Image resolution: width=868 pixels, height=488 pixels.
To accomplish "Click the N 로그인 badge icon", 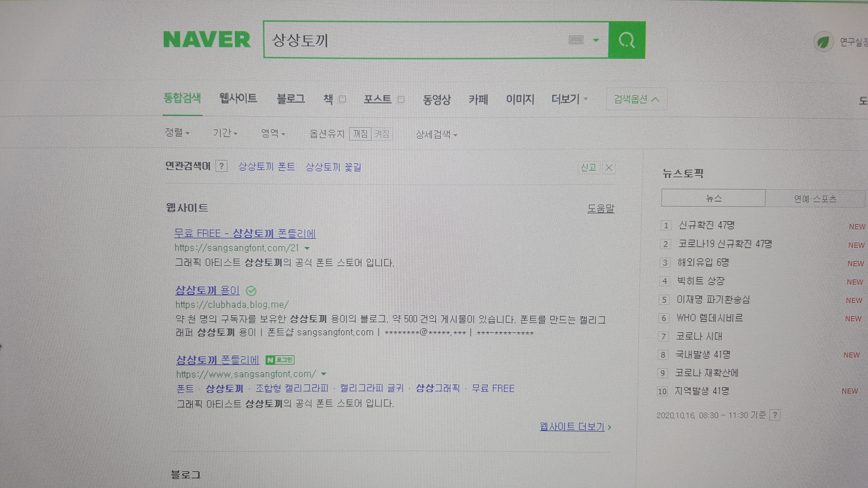I will click(x=280, y=360).
